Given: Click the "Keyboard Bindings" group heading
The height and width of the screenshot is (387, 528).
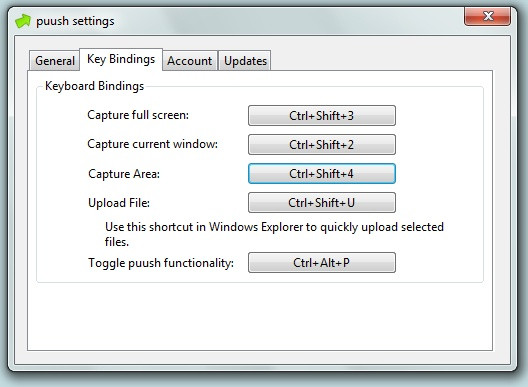Looking at the screenshot, I should pos(95,86).
